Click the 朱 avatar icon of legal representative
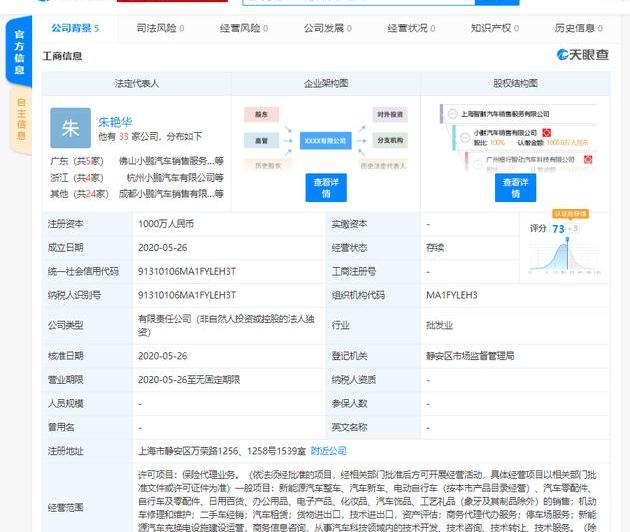The image size is (630, 532). (70, 128)
